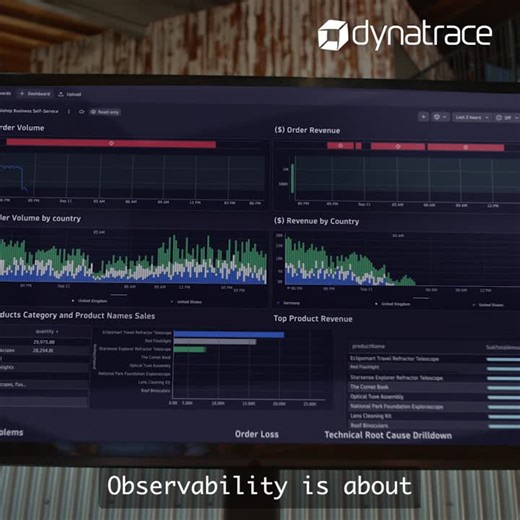This screenshot has height=520, width=520.
Task: Select The Comet Book row in the revenue table
Action: (x=434, y=387)
